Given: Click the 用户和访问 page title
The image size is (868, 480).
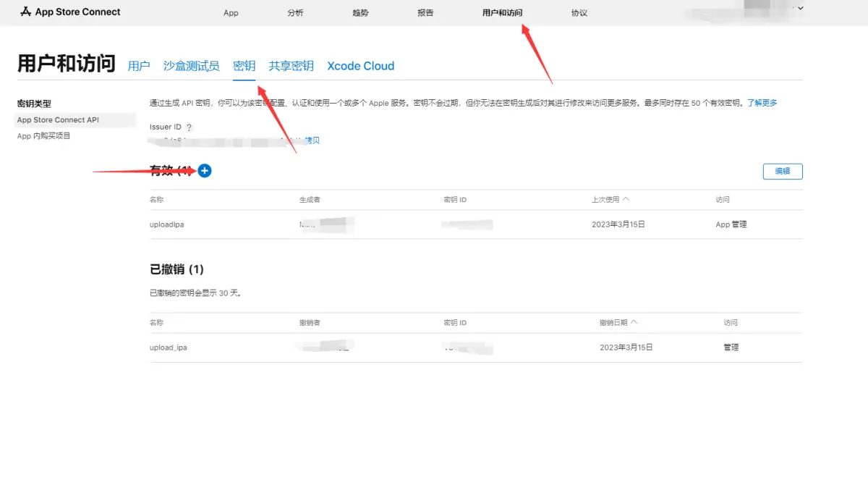Looking at the screenshot, I should point(67,64).
